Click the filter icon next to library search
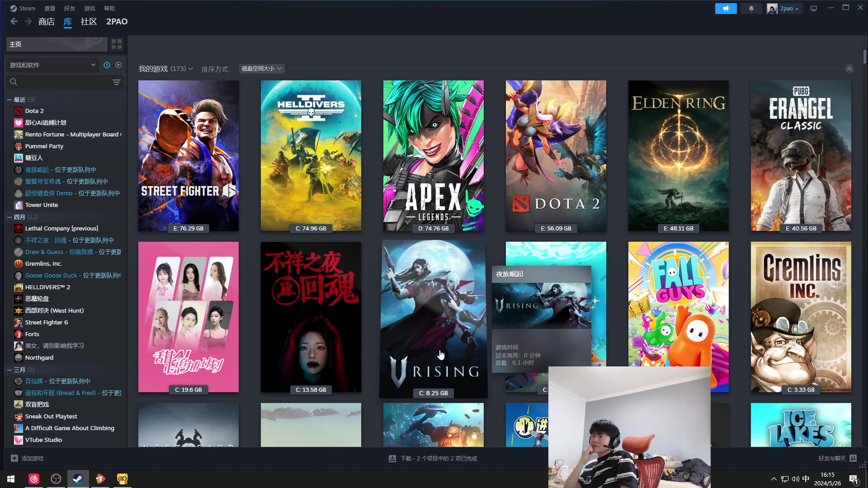The image size is (868, 488). coord(117,82)
